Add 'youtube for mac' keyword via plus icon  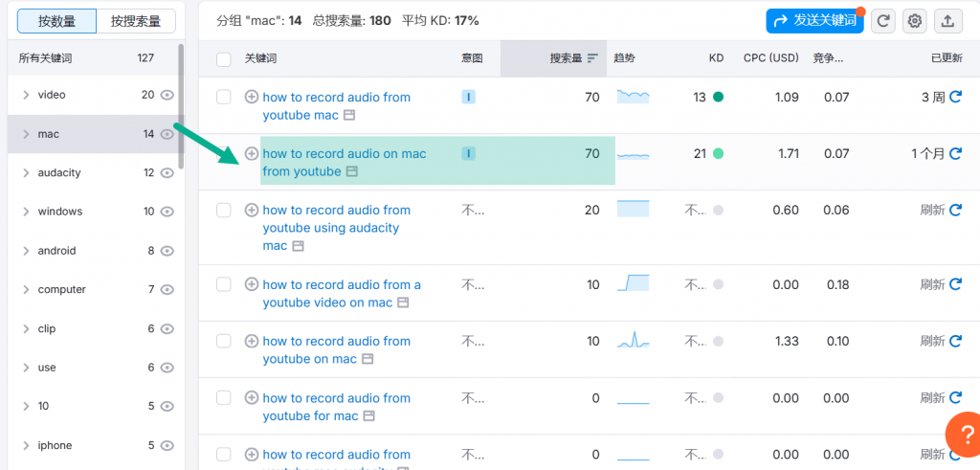(252, 397)
